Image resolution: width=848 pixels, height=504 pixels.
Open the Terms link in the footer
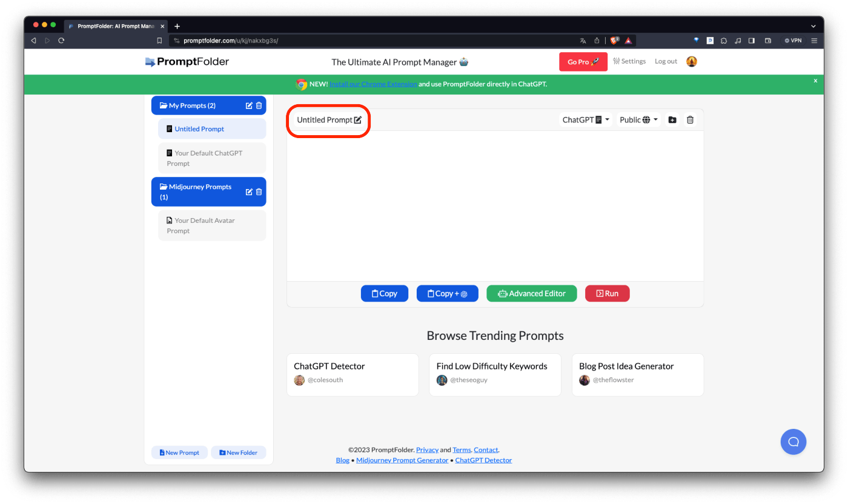point(462,449)
